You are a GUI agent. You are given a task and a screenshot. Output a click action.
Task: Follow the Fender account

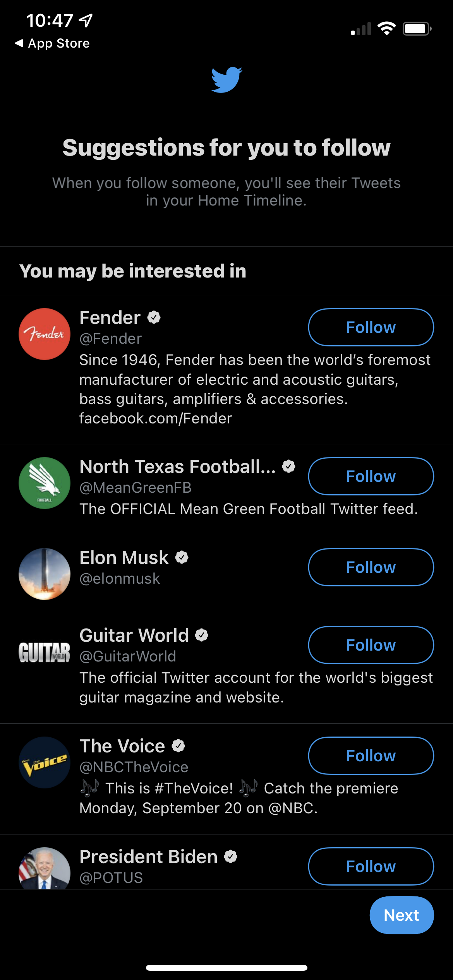pos(371,327)
